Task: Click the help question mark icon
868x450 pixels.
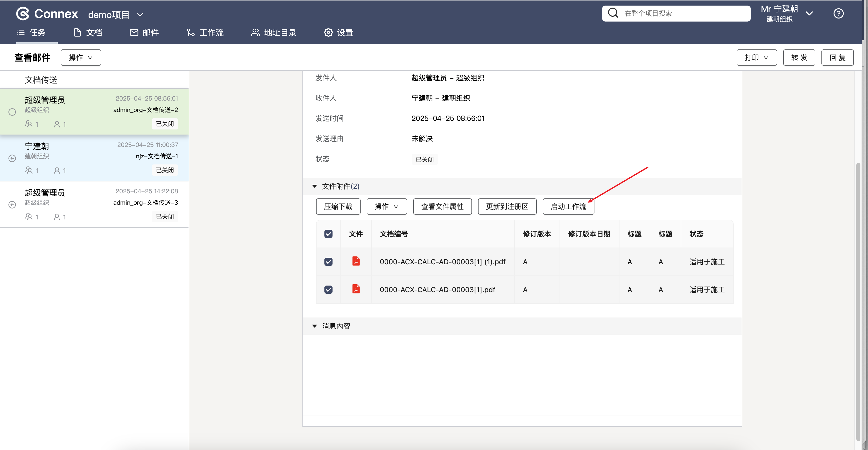Action: [x=838, y=13]
